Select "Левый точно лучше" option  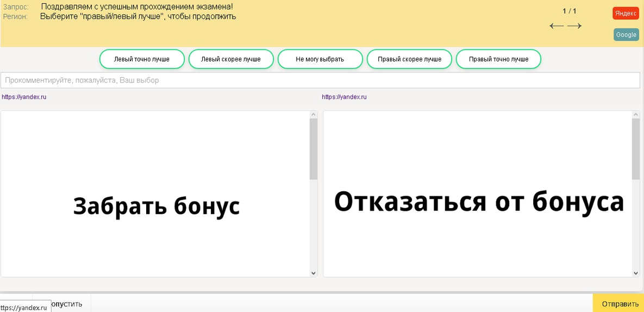click(142, 59)
